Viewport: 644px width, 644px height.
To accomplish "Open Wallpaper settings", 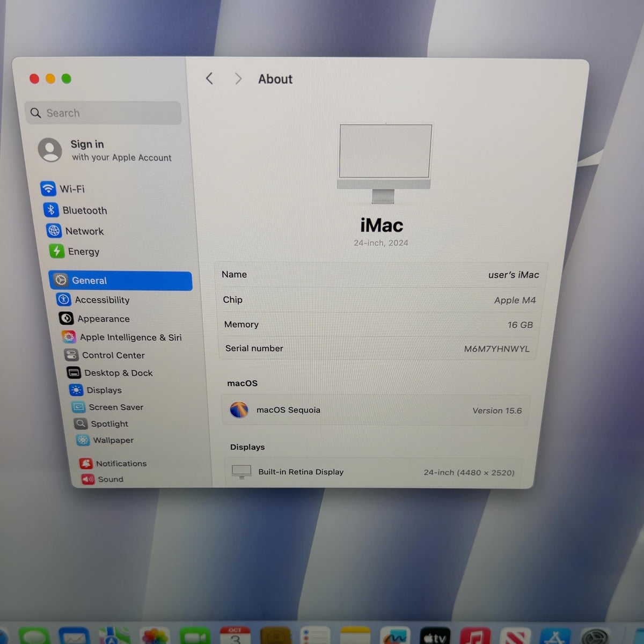I will click(105, 440).
